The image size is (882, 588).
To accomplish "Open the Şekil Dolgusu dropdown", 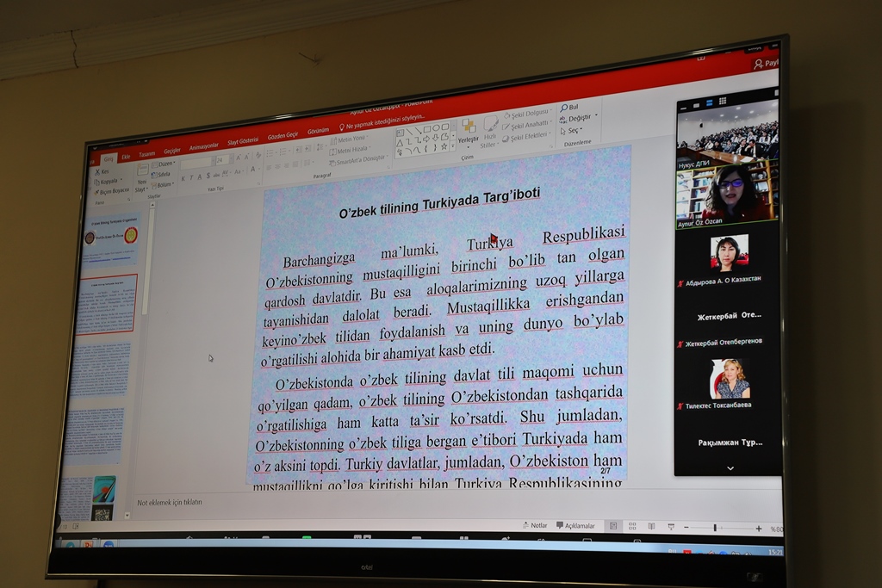I will point(527,114).
